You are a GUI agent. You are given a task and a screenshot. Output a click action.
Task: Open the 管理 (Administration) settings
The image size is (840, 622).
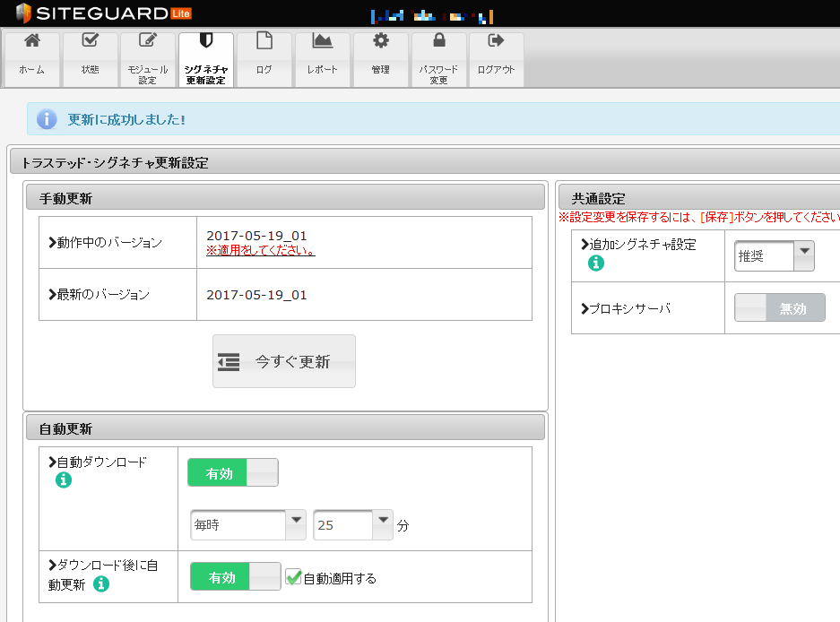[x=380, y=58]
